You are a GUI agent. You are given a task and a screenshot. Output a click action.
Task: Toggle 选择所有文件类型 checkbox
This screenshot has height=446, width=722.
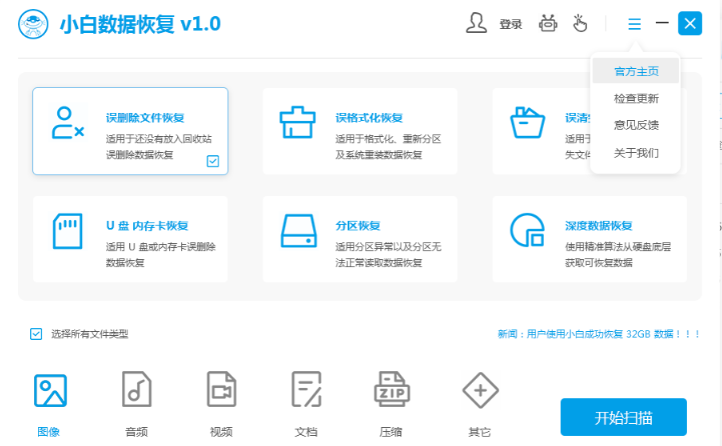(36, 334)
